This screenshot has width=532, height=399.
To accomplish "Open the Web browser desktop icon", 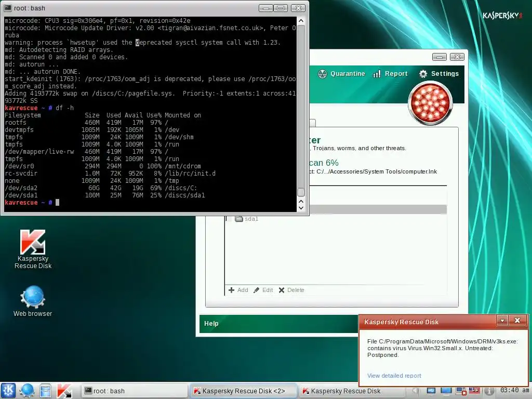I will (x=33, y=301).
